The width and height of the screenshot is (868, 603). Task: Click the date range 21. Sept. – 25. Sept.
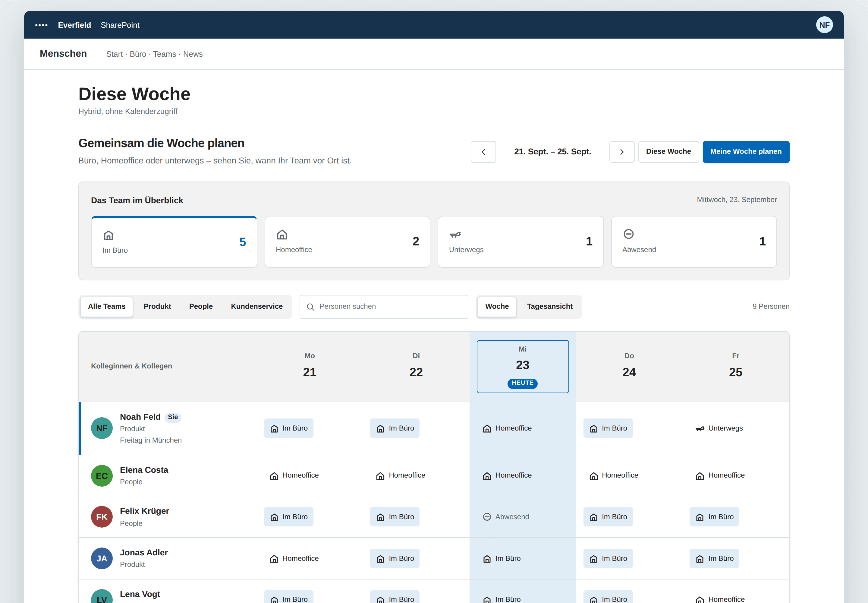(552, 152)
